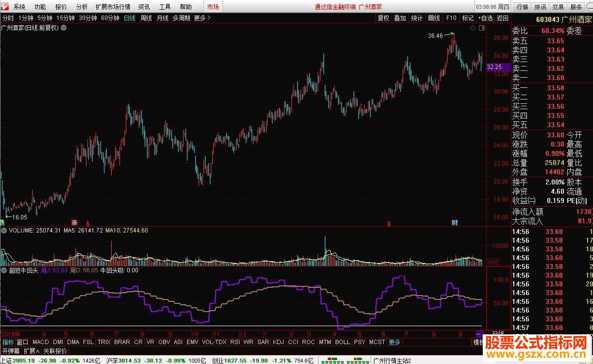The image size is (593, 364).
Task: Select the 指标 tab in the bottom row
Action: coord(8,342)
